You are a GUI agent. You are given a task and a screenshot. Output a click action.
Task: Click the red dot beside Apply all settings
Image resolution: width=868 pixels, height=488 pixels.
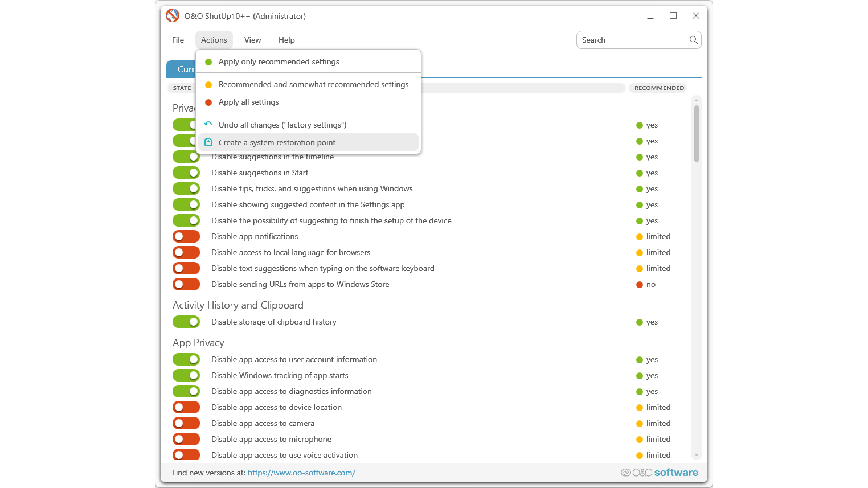click(208, 102)
